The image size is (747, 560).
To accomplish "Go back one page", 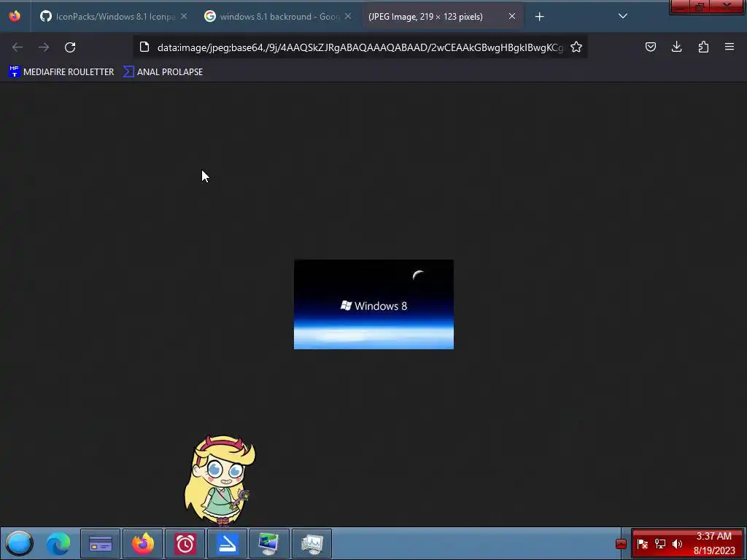I will (x=18, y=47).
